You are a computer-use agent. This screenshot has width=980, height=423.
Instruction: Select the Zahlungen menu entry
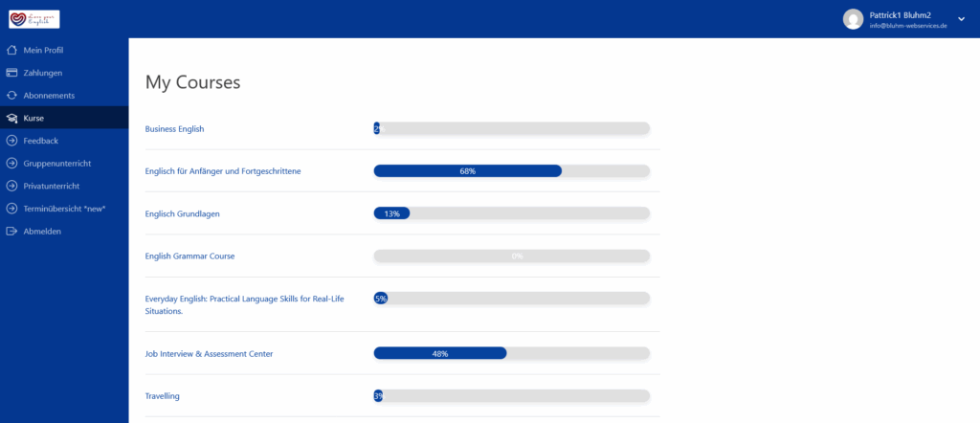click(43, 73)
